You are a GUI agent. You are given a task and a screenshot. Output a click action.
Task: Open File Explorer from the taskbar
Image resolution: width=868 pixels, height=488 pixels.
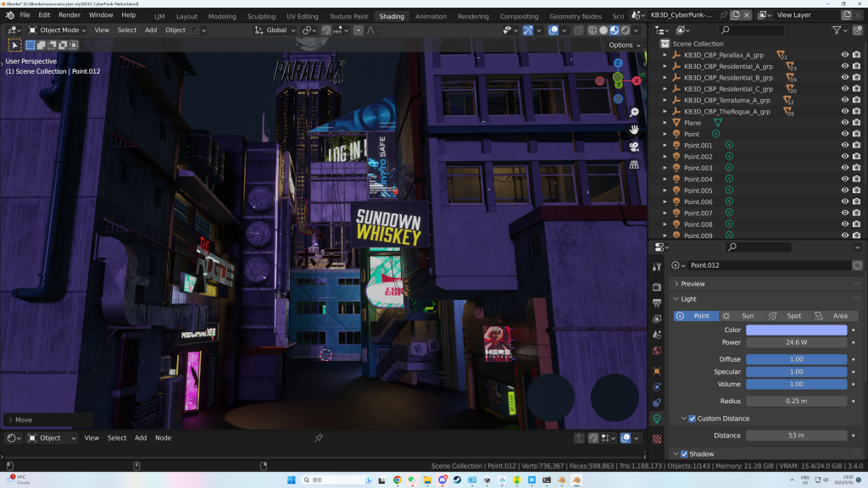(x=427, y=480)
